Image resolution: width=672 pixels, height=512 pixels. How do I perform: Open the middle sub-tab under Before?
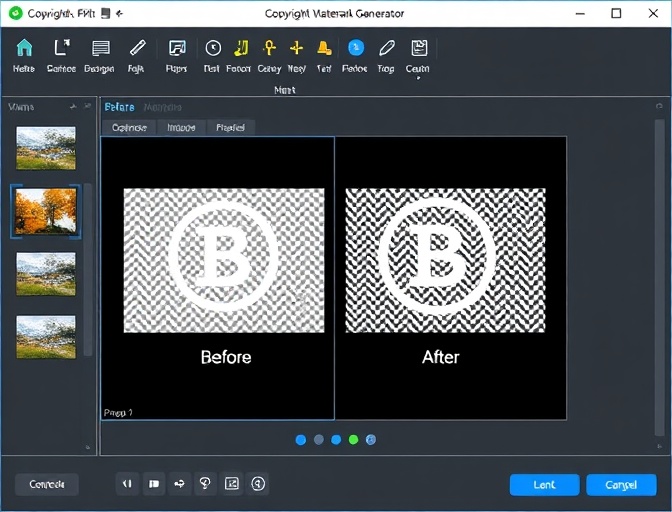(181, 128)
